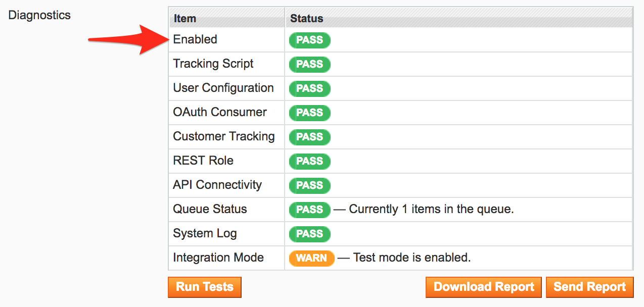This screenshot has height=307, width=644.
Task: Select the PASS badge for System Log
Action: pos(310,234)
